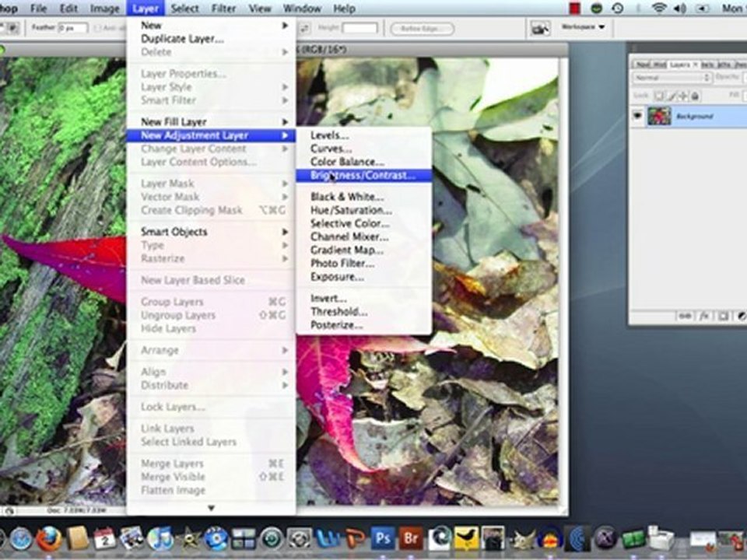The height and width of the screenshot is (560, 747).
Task: Open the Image menu
Action: pyautogui.click(x=105, y=9)
